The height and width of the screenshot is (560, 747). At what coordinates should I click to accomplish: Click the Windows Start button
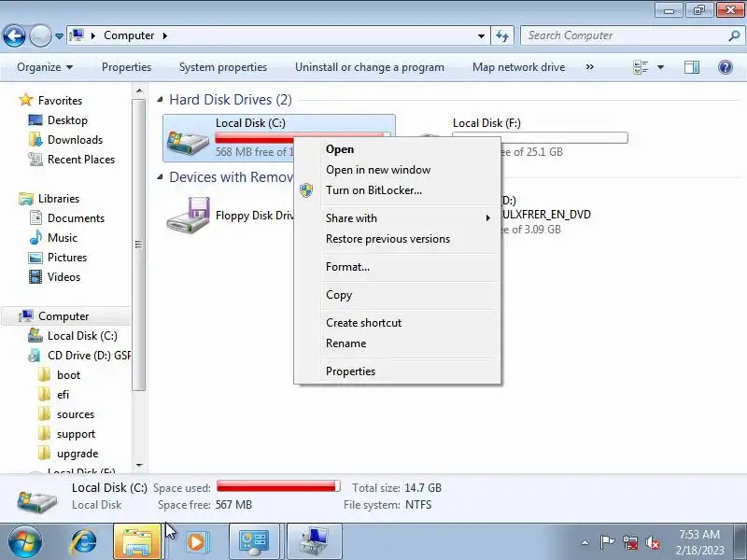click(x=24, y=541)
